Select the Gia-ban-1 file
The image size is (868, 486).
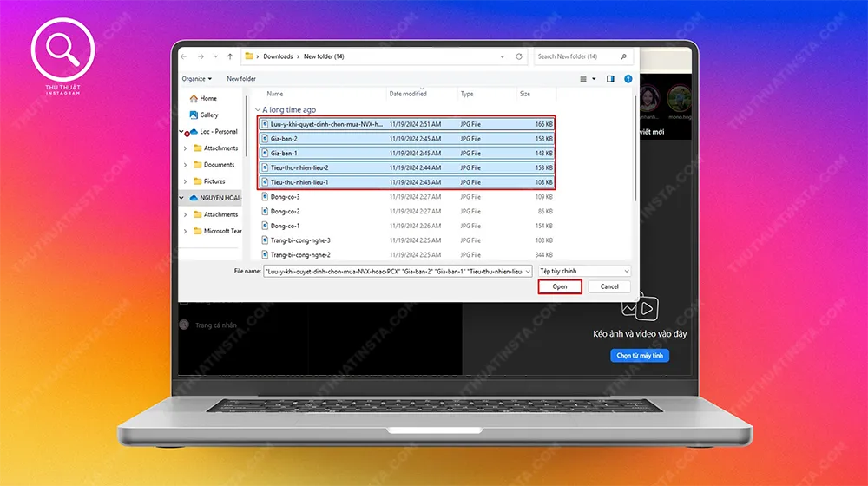406,153
